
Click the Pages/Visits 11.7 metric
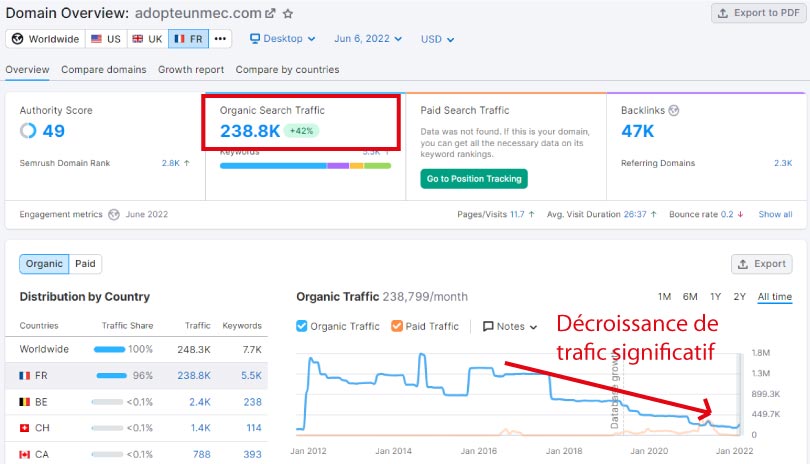coord(495,214)
